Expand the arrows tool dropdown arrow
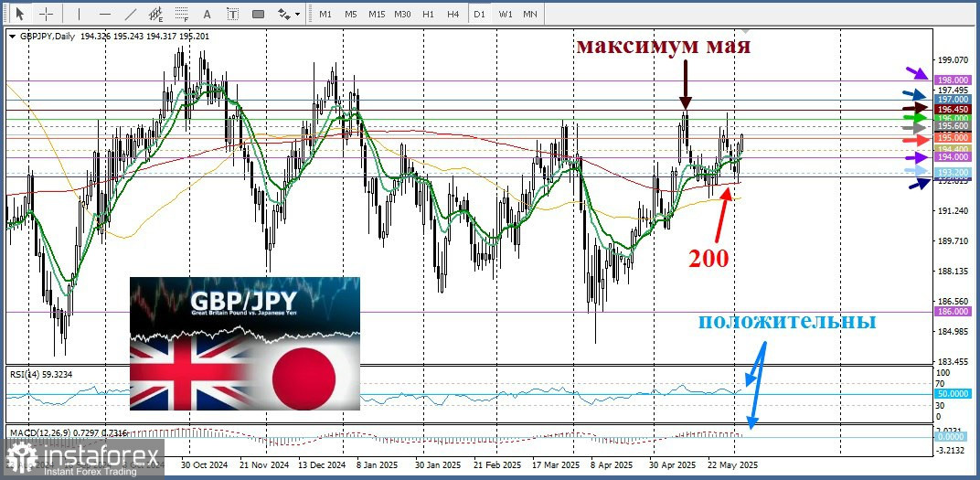980x480 pixels. (x=297, y=14)
